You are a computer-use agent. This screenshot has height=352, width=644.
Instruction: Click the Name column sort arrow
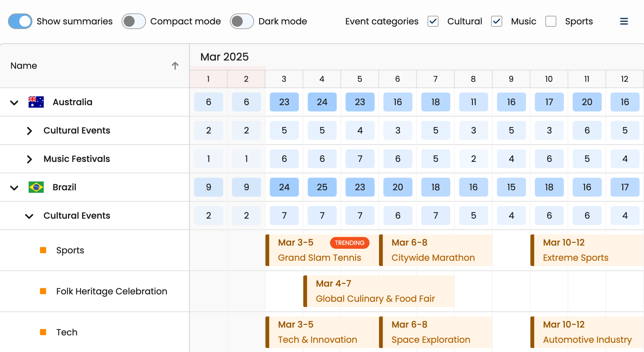[175, 66]
